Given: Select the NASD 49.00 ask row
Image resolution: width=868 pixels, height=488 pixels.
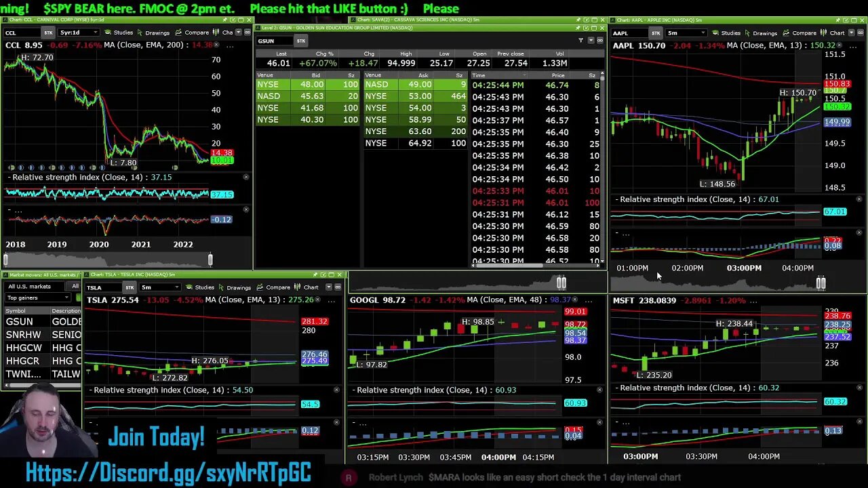Looking at the screenshot, I should click(x=416, y=85).
